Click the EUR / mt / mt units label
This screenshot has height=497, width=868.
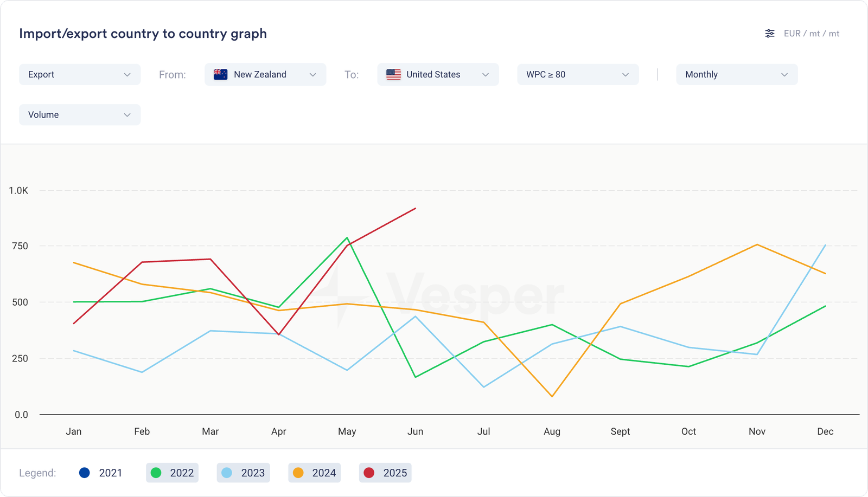[811, 34]
